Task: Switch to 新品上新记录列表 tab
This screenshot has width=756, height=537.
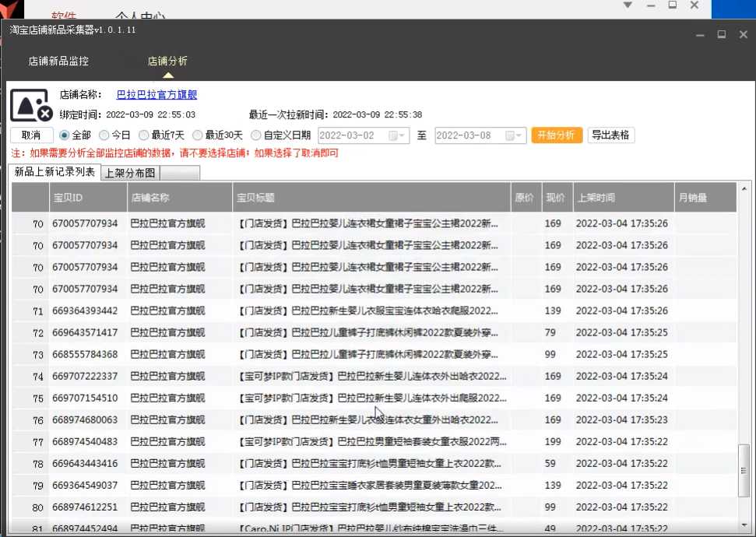Action: pyautogui.click(x=55, y=172)
